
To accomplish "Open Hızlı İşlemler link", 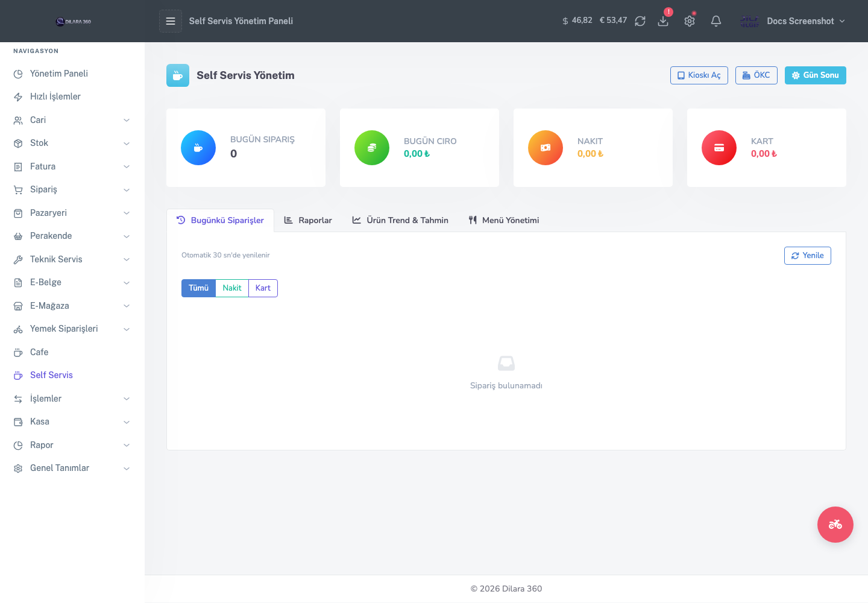I will point(72,96).
